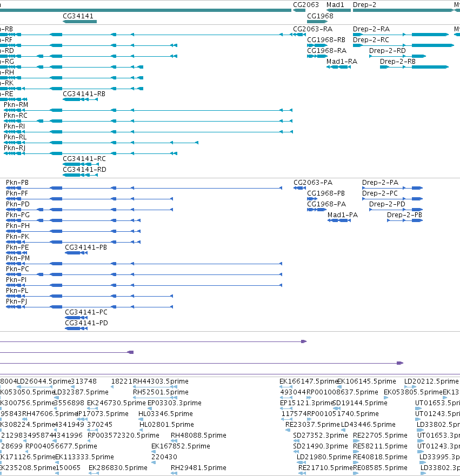Click the Mad1-PA protein label
The height and width of the screenshot is (476, 460).
pyautogui.click(x=343, y=215)
